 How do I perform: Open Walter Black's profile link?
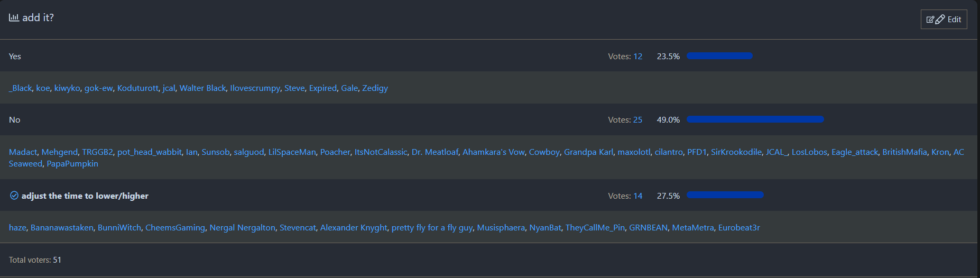tap(202, 88)
